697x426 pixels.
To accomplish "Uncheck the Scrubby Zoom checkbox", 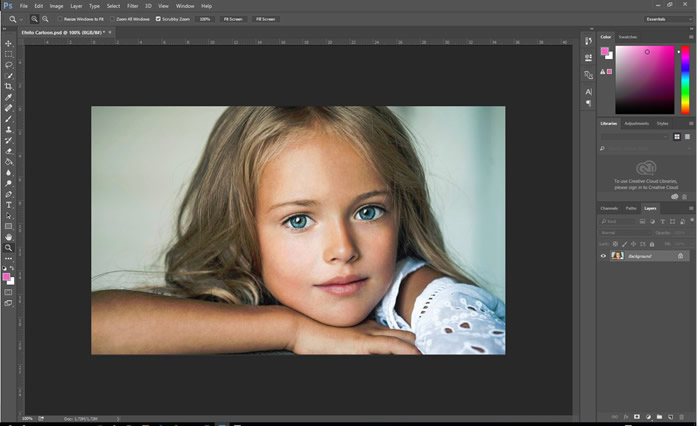I will pos(158,19).
